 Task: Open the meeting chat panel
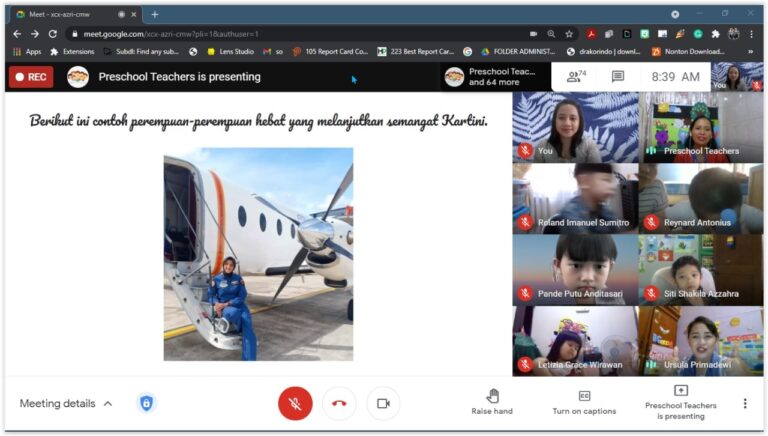(x=618, y=77)
